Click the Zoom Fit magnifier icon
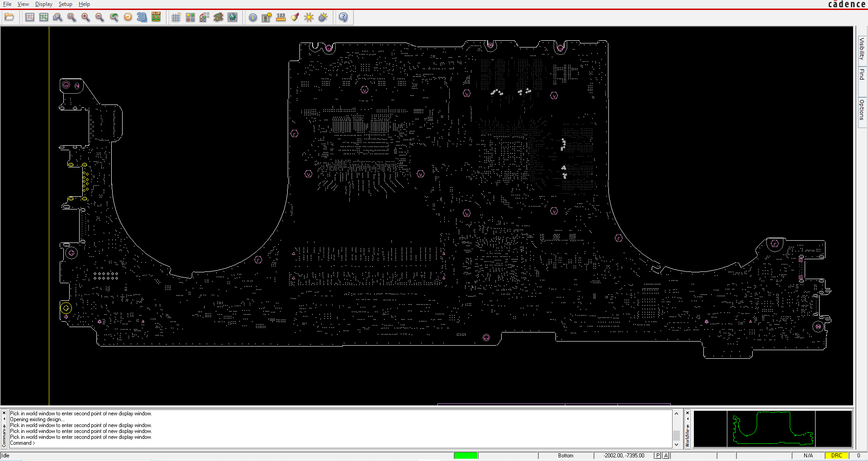The image size is (868, 461). coord(71,17)
